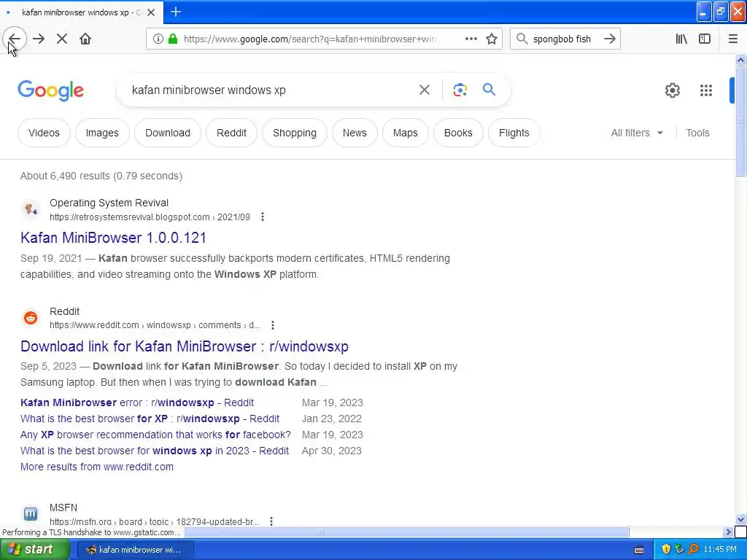Open the Google apps grid

[x=706, y=90]
